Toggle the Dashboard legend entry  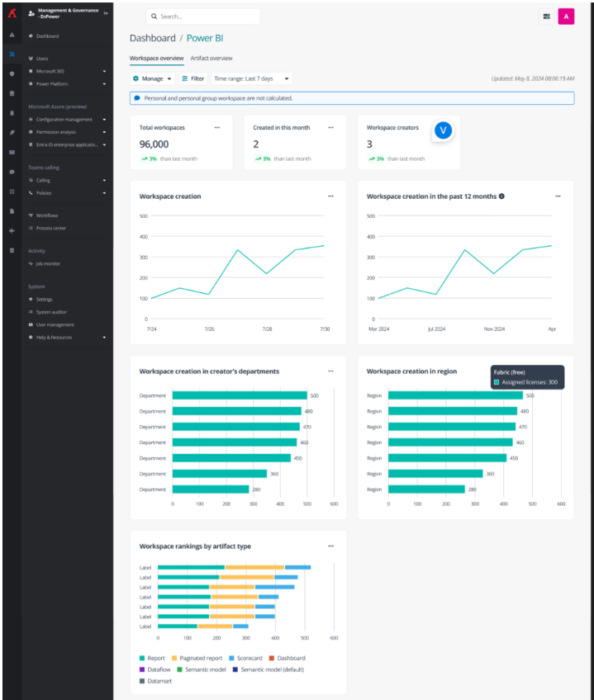[287, 658]
